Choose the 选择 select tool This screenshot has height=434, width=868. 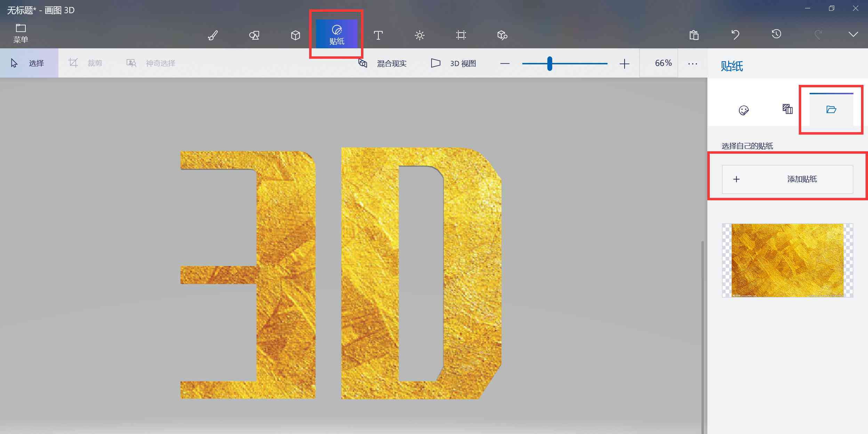(x=29, y=63)
